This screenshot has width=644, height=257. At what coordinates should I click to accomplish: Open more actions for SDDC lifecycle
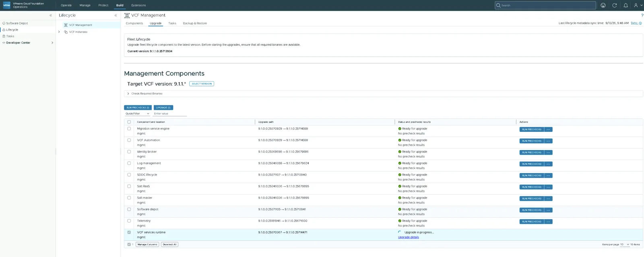(548, 176)
